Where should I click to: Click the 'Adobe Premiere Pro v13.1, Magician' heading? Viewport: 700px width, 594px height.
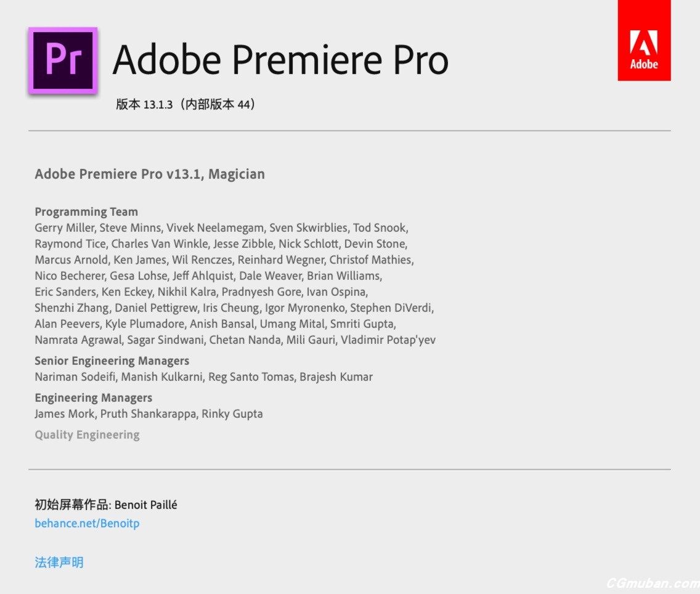(x=150, y=174)
